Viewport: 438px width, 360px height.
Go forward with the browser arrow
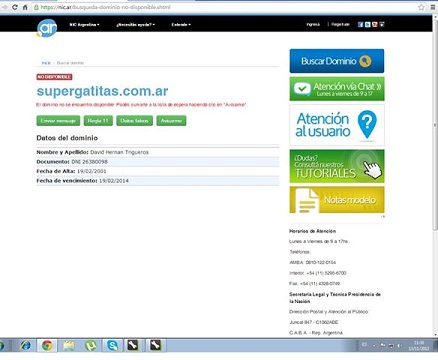[5, 7]
